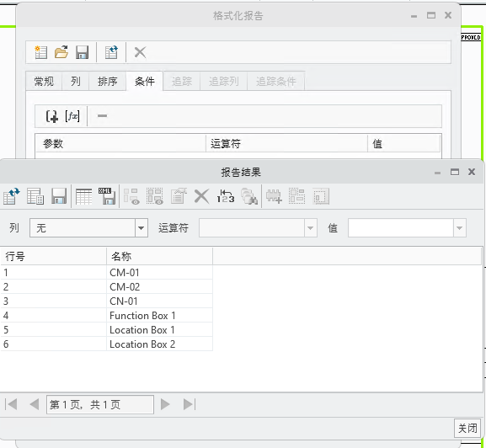The width and height of the screenshot is (486, 448).
Task: Save the formatted report via floppy icon
Action: click(x=83, y=52)
